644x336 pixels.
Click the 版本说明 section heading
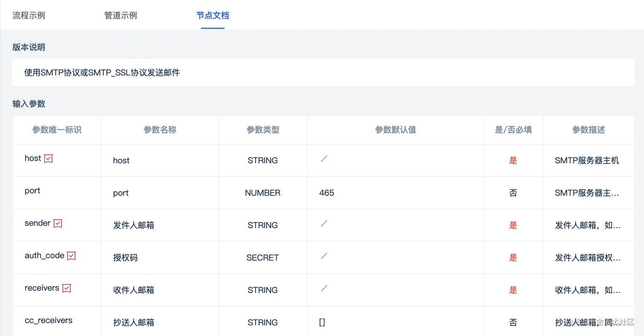(29, 47)
